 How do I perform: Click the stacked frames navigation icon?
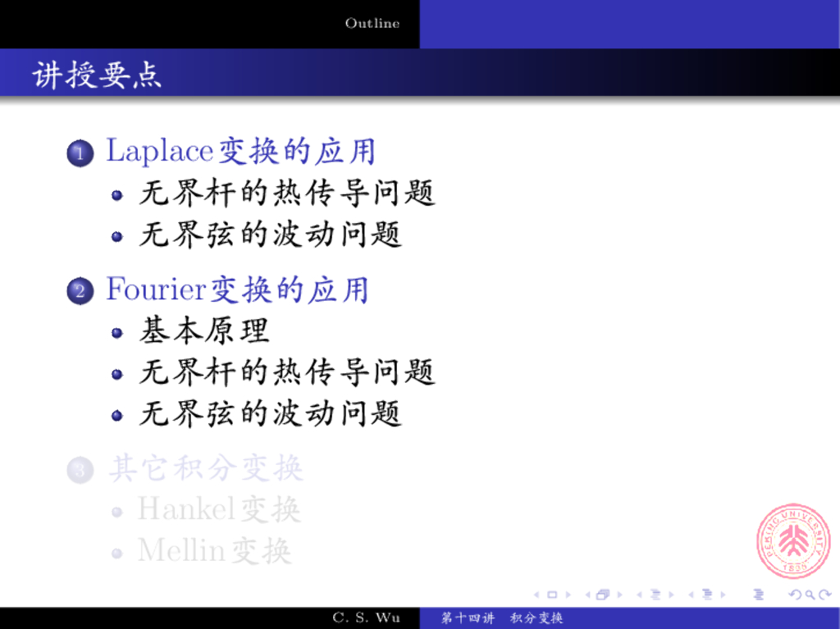click(603, 595)
